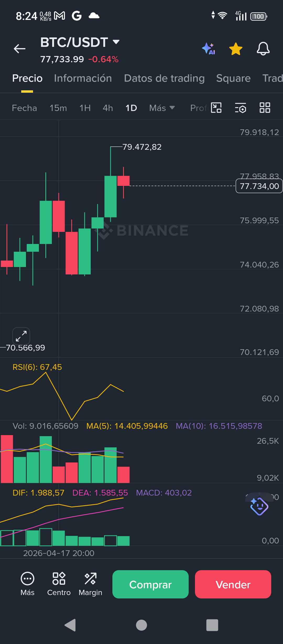
Task: Switch to the Información tab
Action: pos(83,78)
